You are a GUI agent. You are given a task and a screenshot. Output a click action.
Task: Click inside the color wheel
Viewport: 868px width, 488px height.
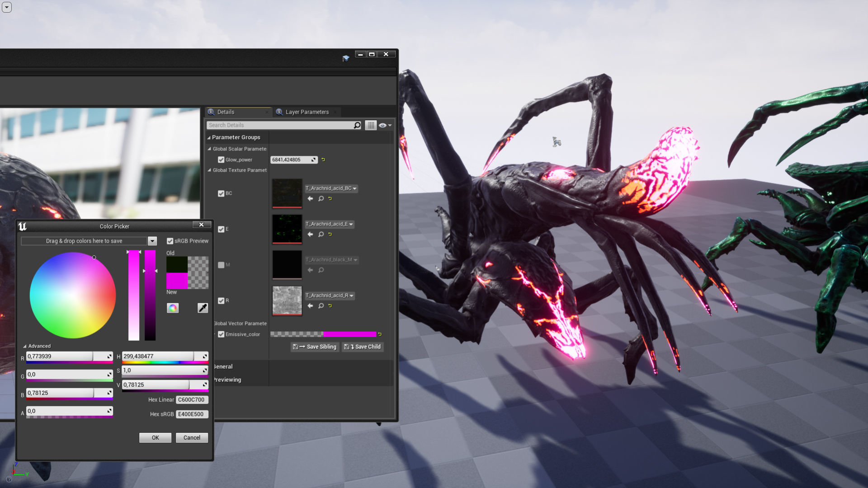73,296
